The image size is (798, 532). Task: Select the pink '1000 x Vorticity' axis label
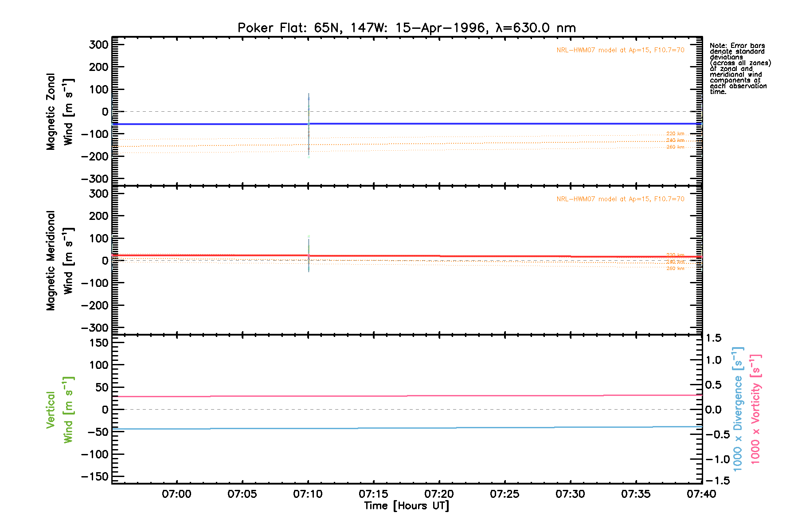pyautogui.click(x=755, y=410)
